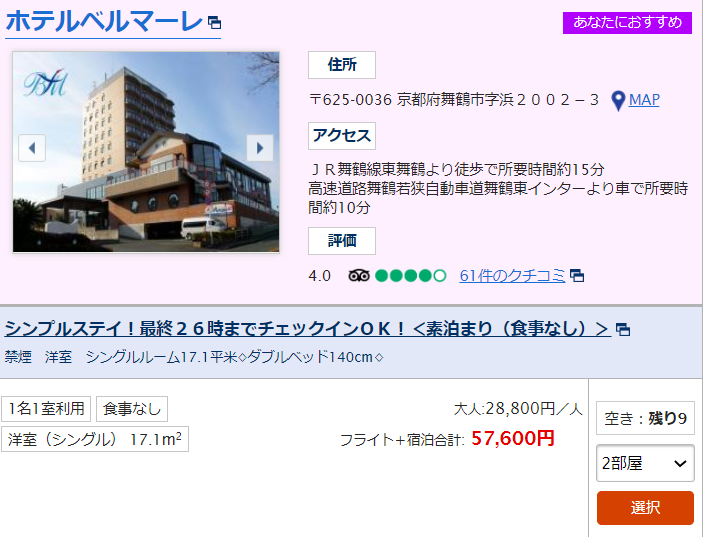Click the orange 選択 button
The width and height of the screenshot is (703, 537).
coord(645,507)
